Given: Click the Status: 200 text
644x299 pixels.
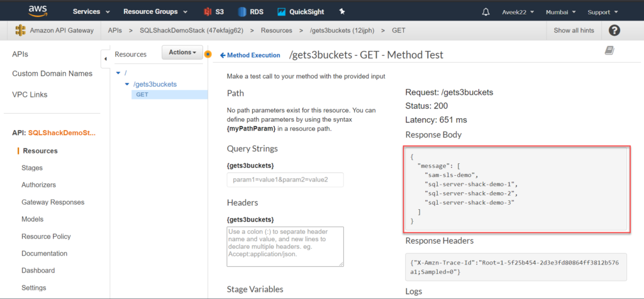Looking at the screenshot, I should tap(426, 106).
